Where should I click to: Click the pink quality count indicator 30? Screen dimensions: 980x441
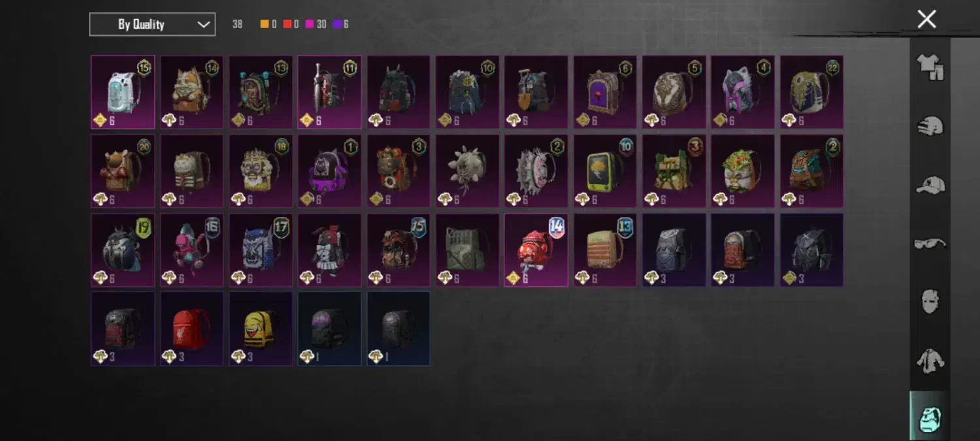tap(316, 24)
